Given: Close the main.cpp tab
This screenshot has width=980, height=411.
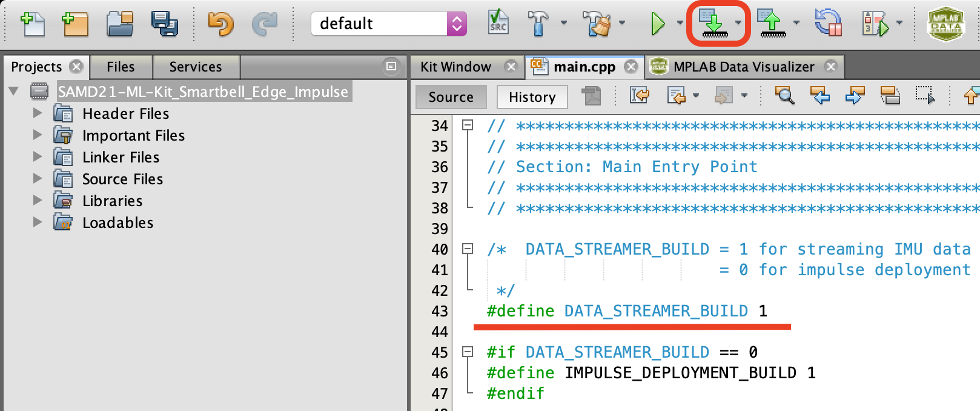Looking at the screenshot, I should [631, 66].
